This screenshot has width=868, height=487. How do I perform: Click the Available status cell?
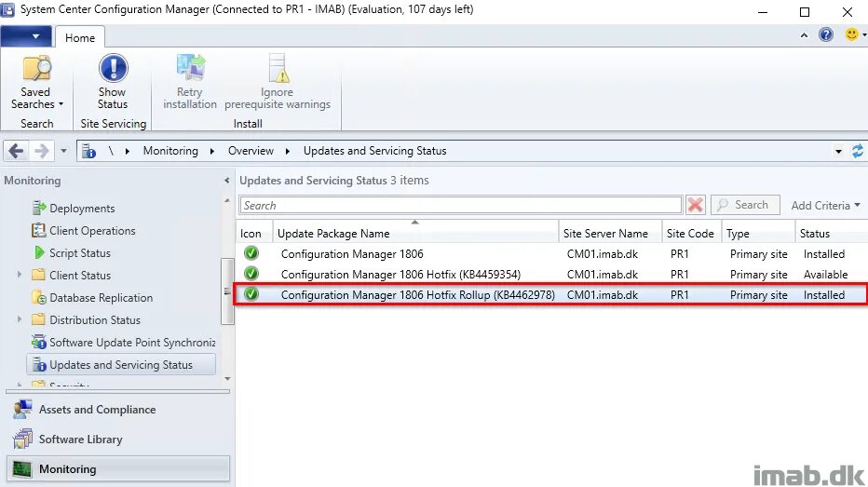point(825,275)
